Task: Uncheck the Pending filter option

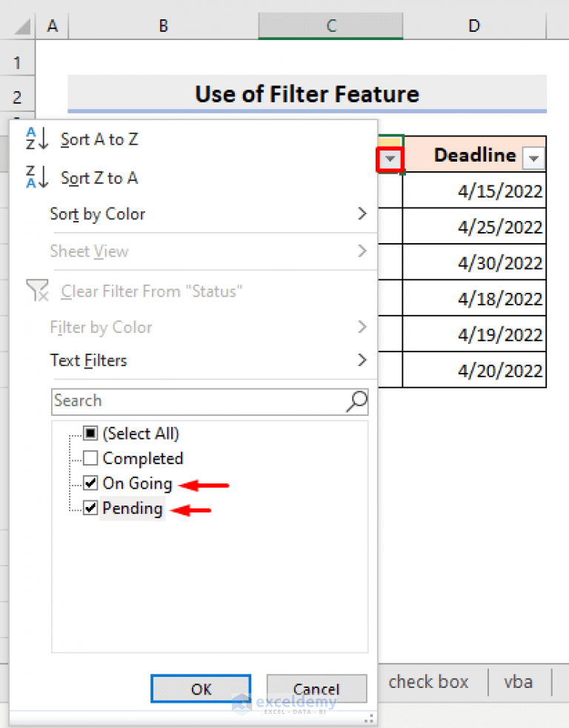Action: point(90,509)
